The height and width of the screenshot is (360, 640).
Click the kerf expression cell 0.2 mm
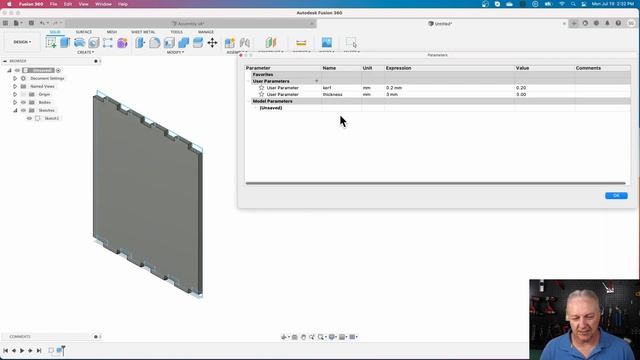(449, 88)
